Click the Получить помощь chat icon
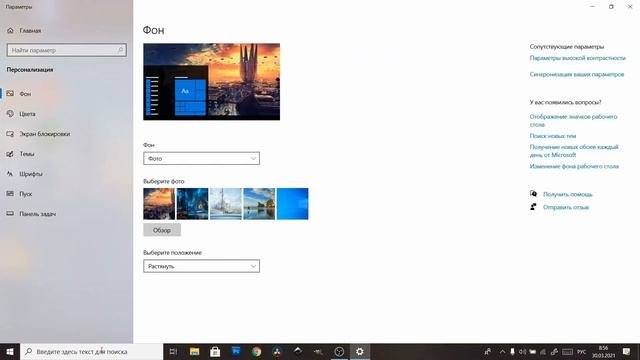The image size is (640, 360). 533,194
